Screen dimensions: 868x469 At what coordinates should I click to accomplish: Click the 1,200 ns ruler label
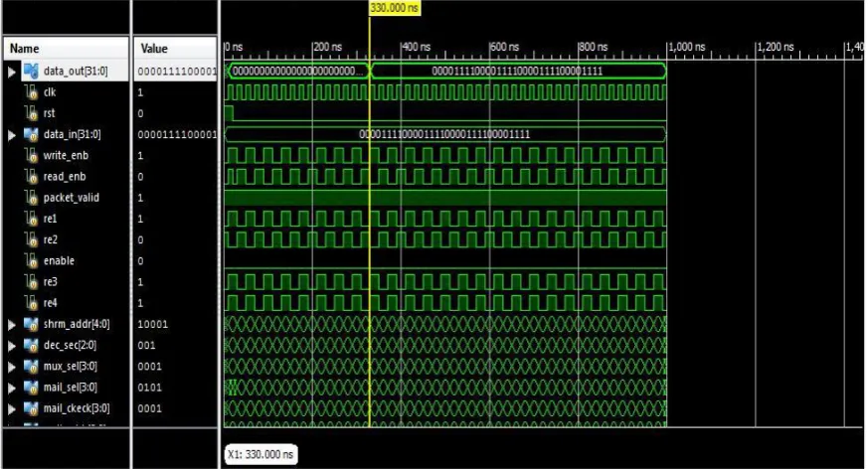[776, 47]
